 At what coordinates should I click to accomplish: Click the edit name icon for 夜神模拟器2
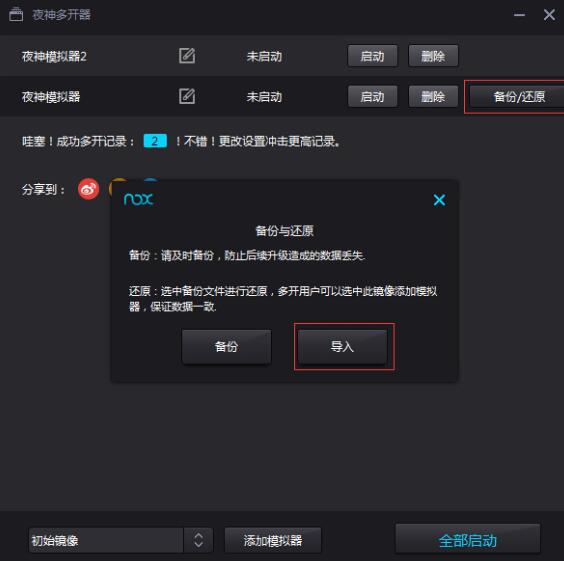click(187, 56)
